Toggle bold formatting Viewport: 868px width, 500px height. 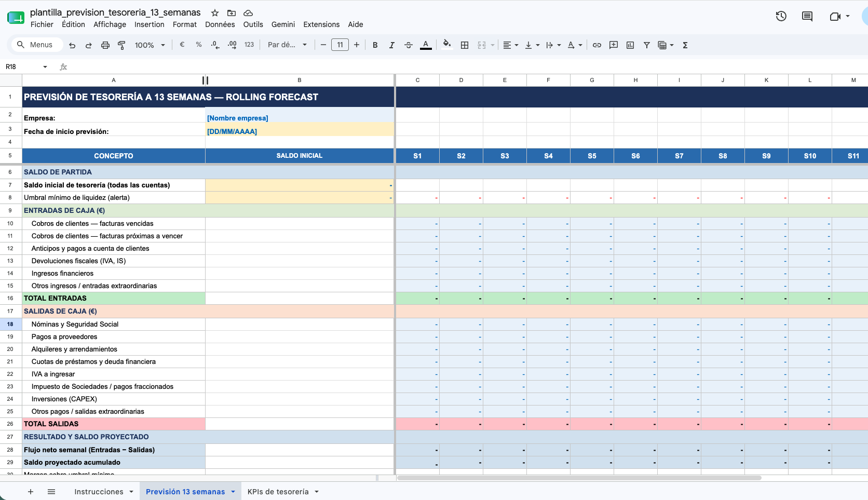tap(375, 45)
